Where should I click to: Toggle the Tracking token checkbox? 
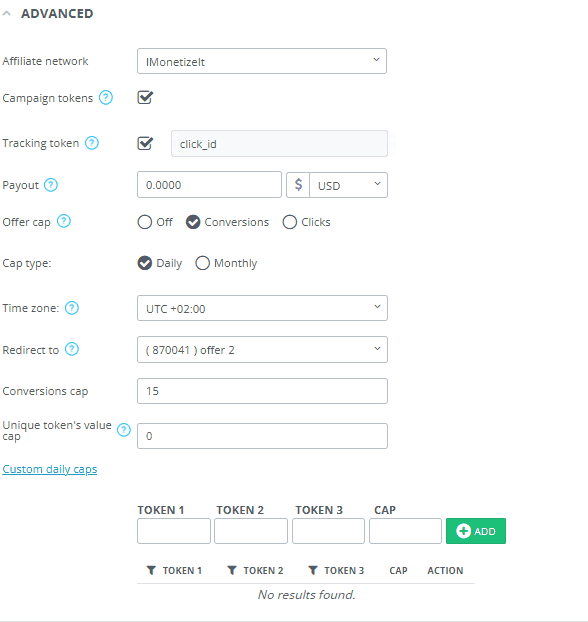tap(145, 143)
